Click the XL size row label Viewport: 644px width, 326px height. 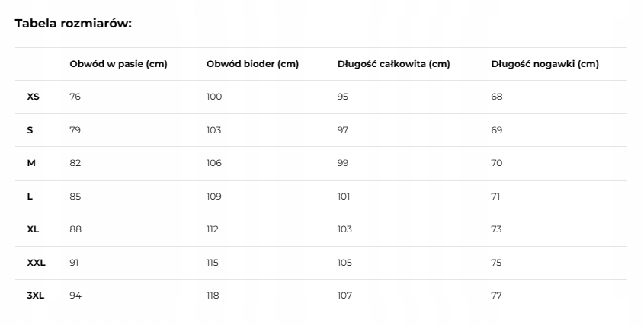33,229
